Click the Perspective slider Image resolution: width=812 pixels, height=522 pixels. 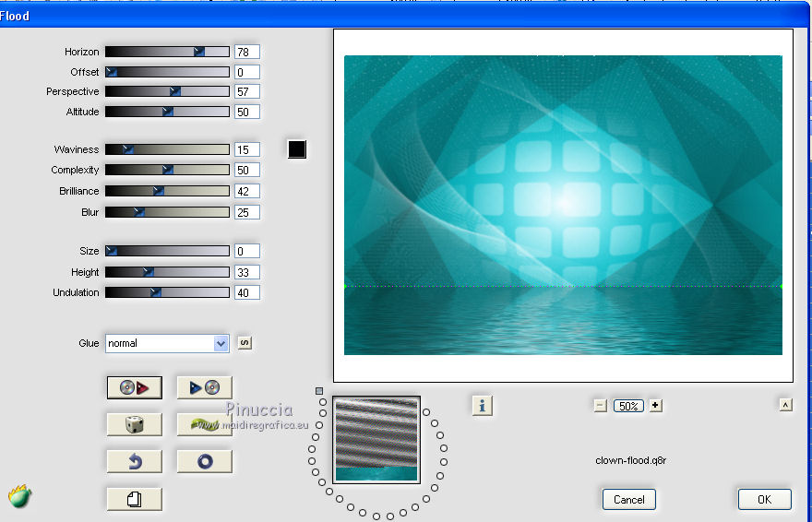point(167,91)
